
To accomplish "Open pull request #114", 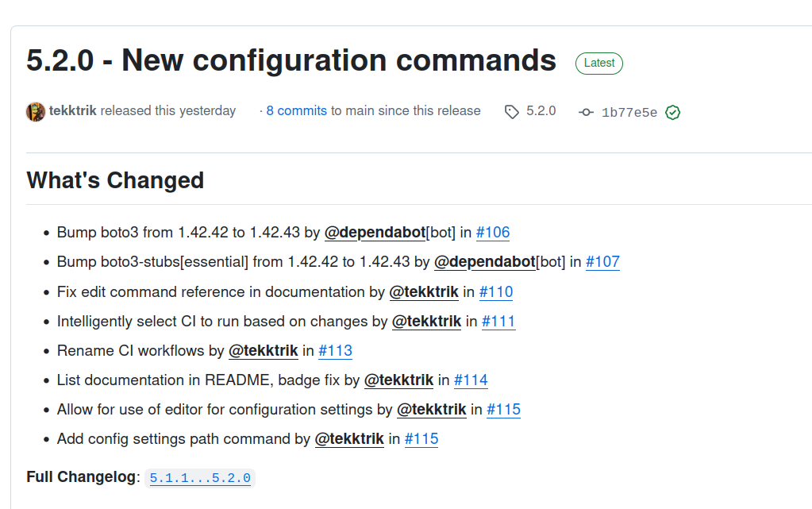I will click(471, 380).
